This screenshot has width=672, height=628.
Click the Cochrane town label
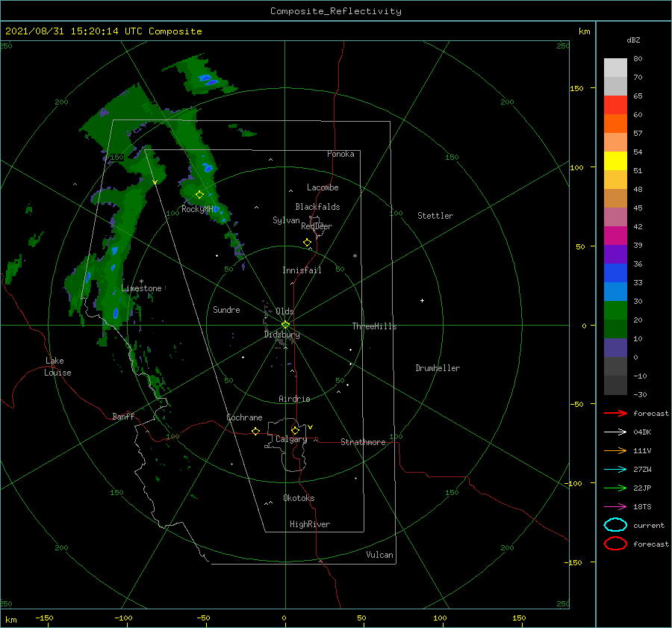pos(244,417)
